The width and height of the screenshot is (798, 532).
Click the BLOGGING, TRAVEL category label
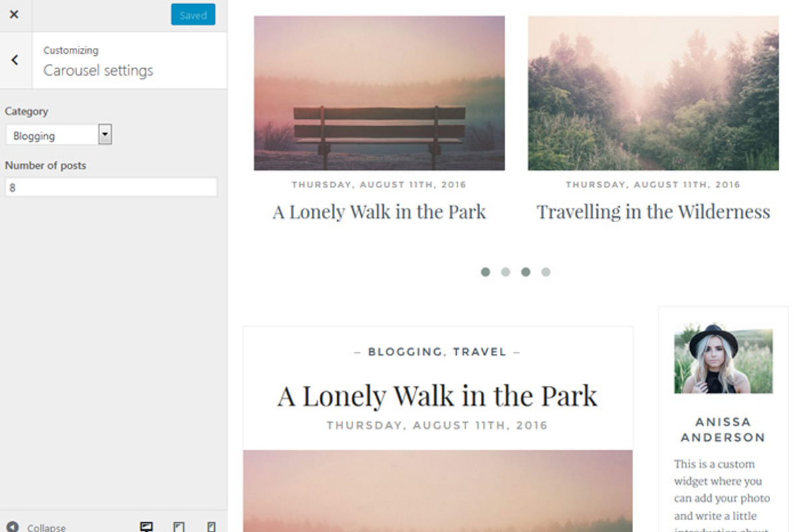[437, 351]
